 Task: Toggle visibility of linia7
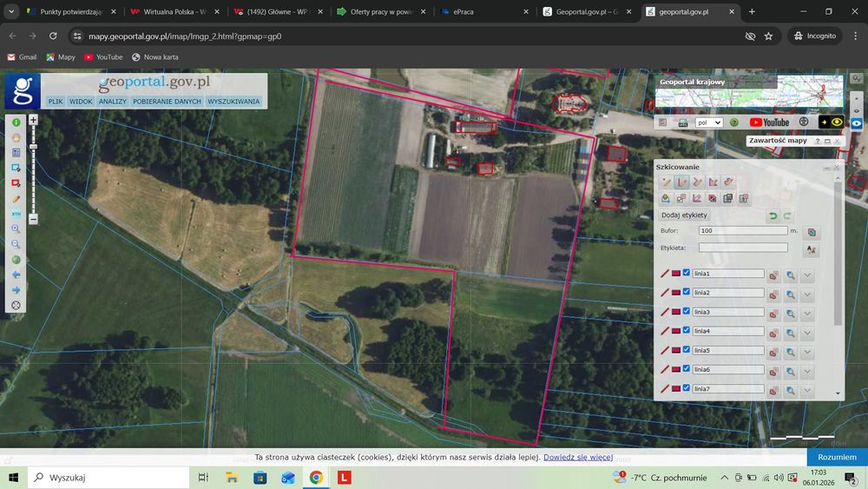(687, 387)
